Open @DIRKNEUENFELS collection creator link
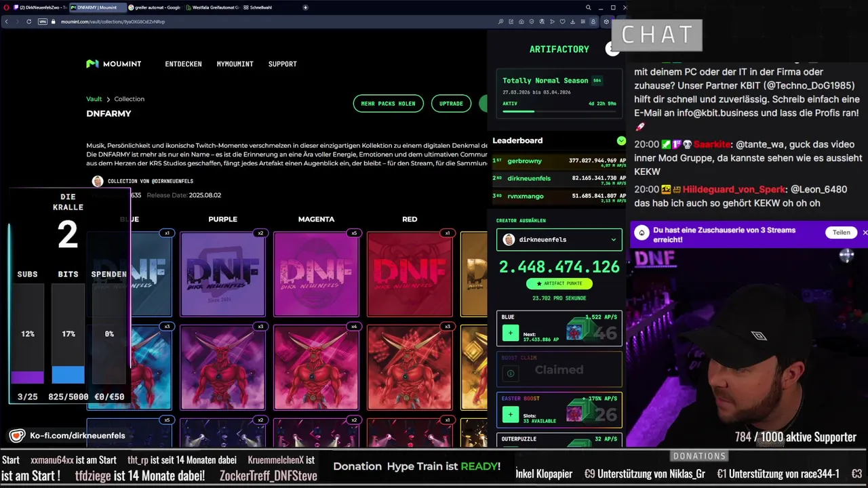This screenshot has height=488, width=868. 172,181
